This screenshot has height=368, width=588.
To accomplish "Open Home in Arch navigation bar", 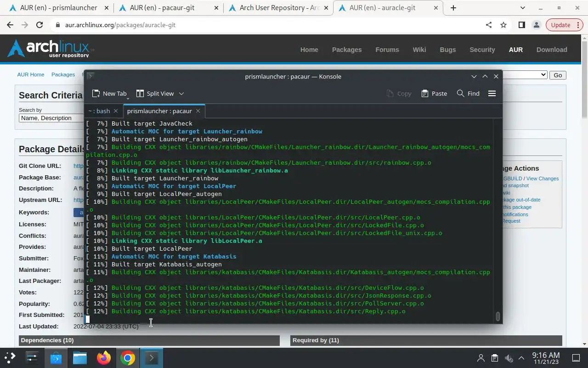I will pyautogui.click(x=309, y=50).
